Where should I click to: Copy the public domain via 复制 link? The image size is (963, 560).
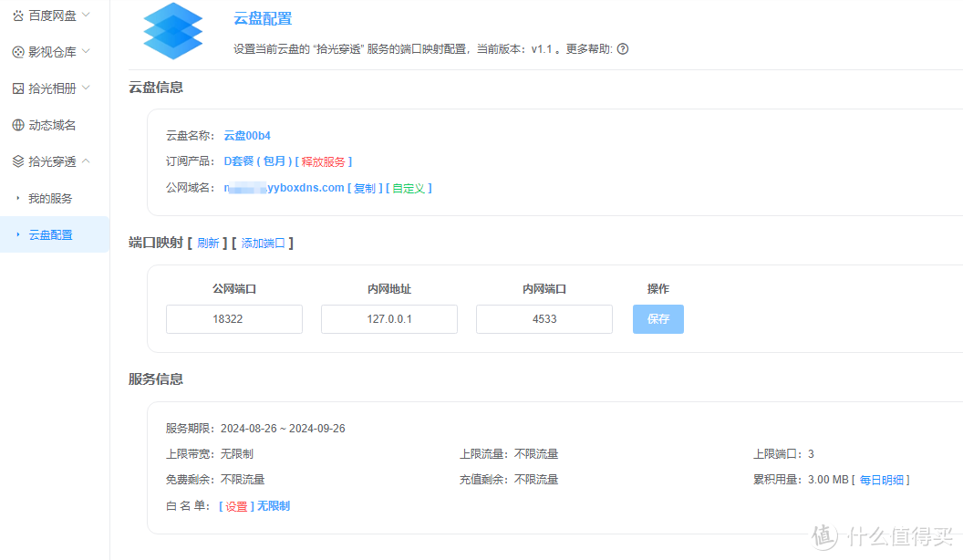(x=363, y=188)
